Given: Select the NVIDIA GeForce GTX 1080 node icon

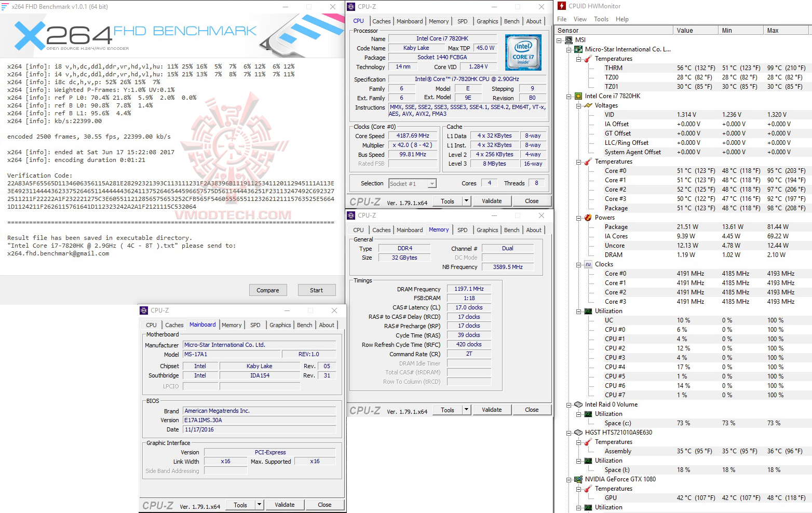Looking at the screenshot, I should click(578, 479).
